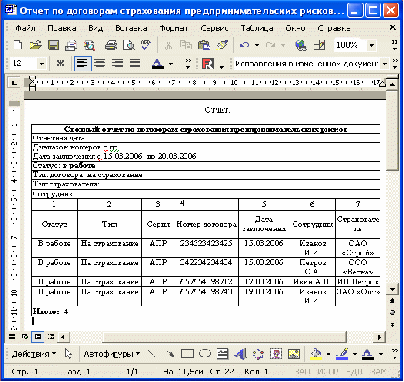Insert WordArt from drawing toolbar
The image size is (404, 382).
click(240, 354)
